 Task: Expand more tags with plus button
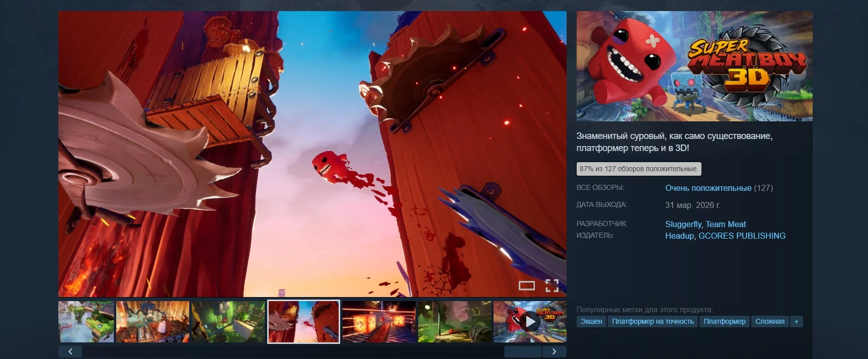[x=796, y=321]
